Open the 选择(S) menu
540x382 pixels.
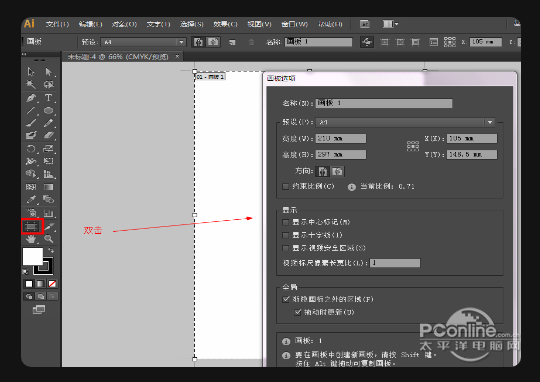tap(192, 24)
